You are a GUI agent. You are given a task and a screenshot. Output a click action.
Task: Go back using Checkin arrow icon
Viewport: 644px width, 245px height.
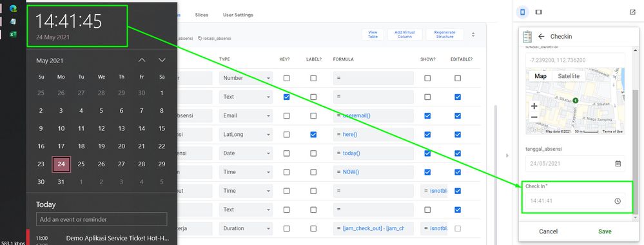coord(541,36)
